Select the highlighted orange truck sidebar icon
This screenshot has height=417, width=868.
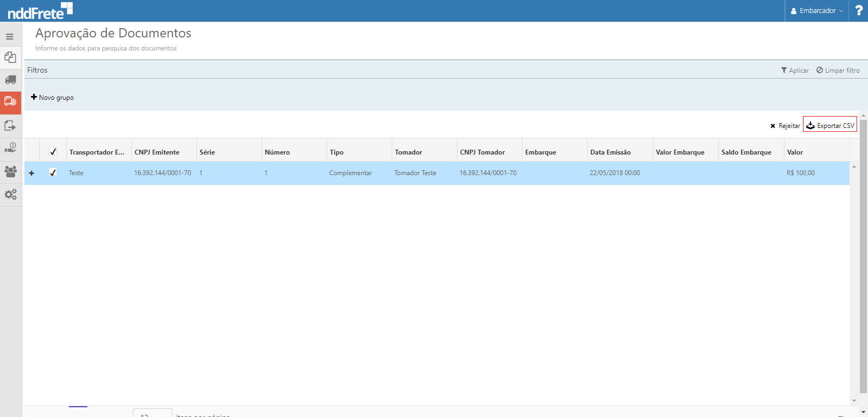tap(10, 102)
